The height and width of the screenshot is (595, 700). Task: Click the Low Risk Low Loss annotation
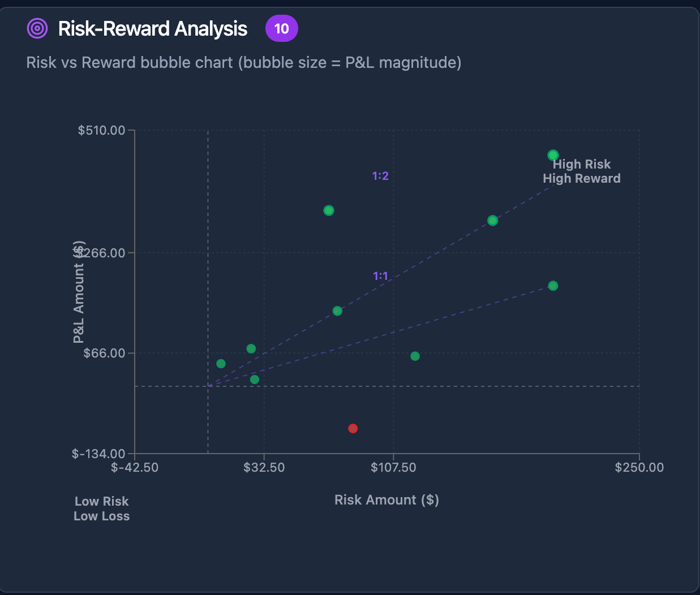102,508
